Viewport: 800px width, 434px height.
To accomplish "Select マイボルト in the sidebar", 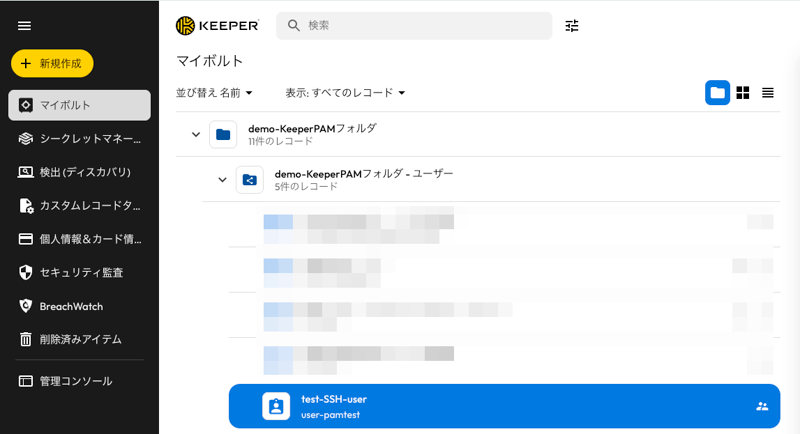I will (80, 105).
